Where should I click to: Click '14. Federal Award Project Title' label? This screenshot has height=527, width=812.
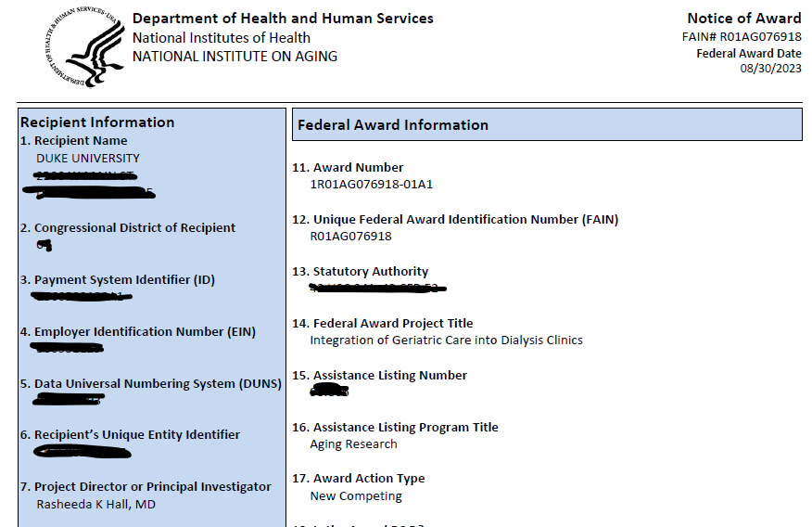point(382,324)
